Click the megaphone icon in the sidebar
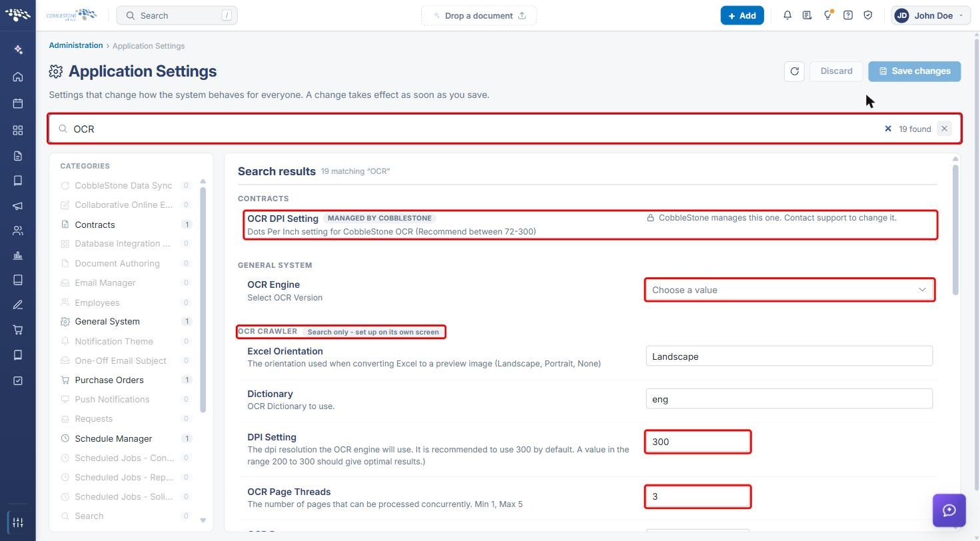 [18, 206]
